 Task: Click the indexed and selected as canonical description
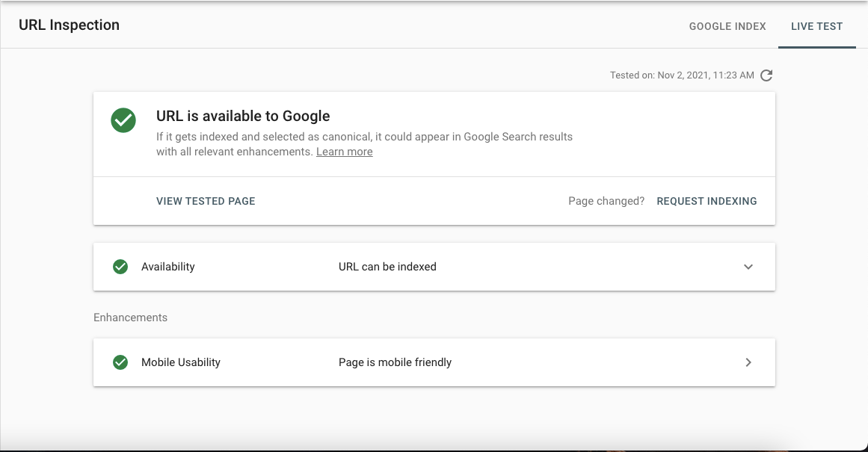pyautogui.click(x=364, y=144)
